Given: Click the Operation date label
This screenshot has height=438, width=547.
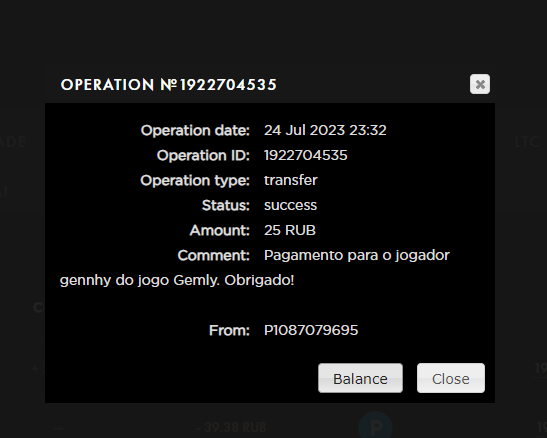Looking at the screenshot, I should (x=195, y=130).
